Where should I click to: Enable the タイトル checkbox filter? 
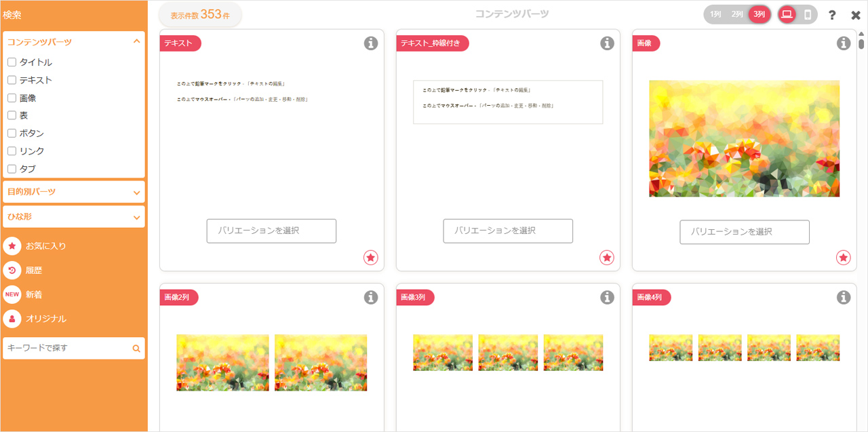coord(12,62)
